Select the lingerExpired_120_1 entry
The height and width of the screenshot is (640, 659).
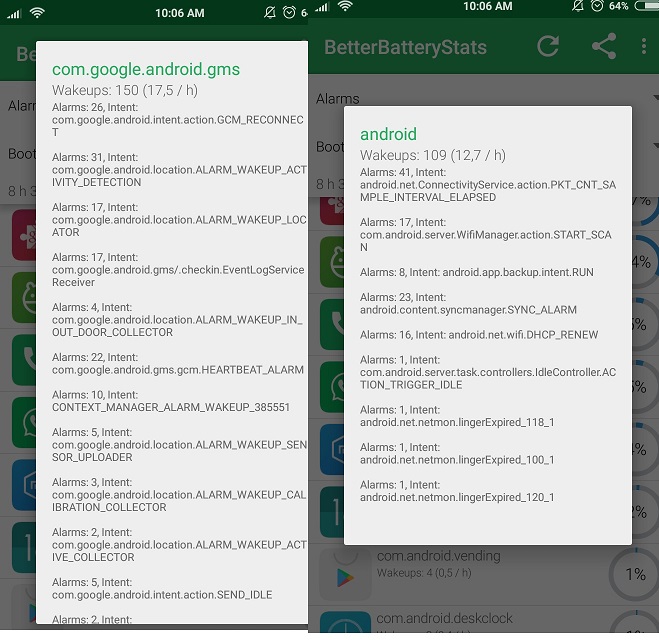click(x=457, y=491)
